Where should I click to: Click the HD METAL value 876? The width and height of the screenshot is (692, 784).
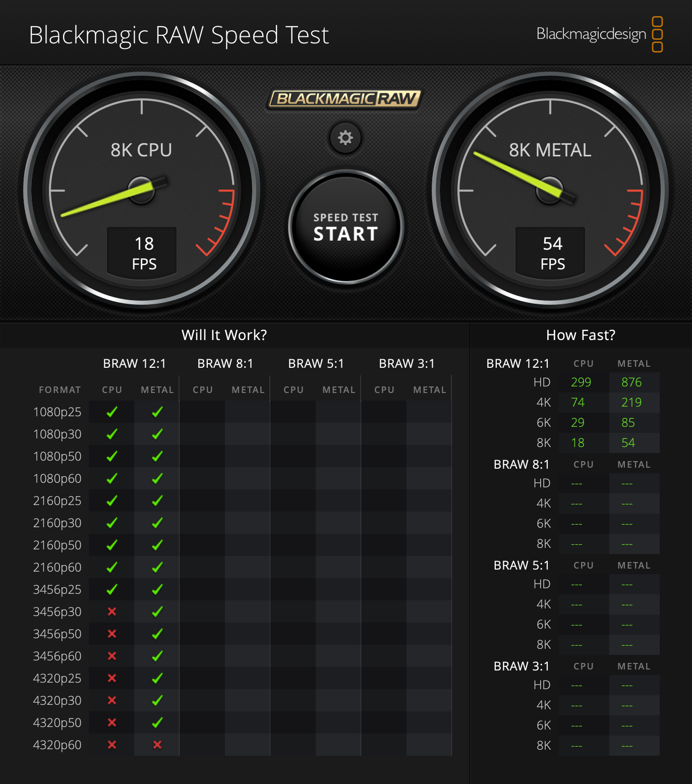coord(631,382)
